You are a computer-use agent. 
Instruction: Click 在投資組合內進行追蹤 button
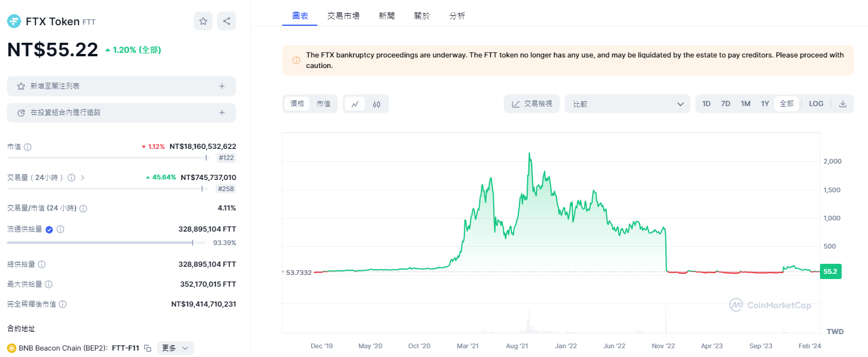121,113
